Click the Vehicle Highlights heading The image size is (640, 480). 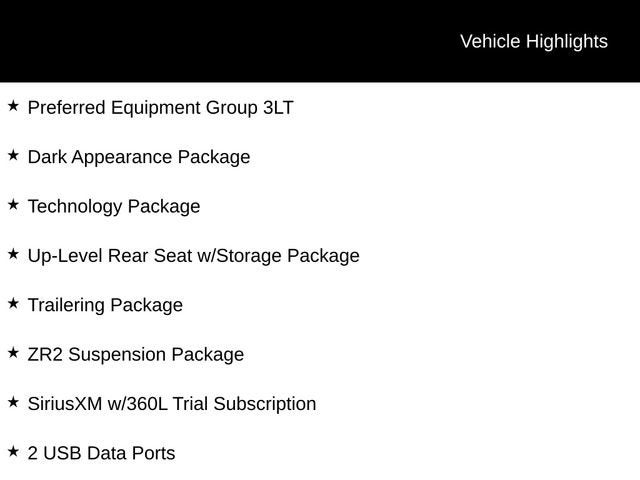(533, 41)
